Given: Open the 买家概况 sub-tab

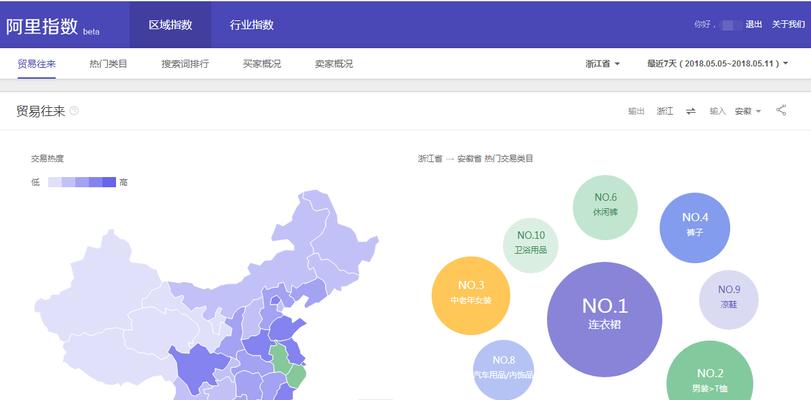Looking at the screenshot, I should [x=262, y=64].
